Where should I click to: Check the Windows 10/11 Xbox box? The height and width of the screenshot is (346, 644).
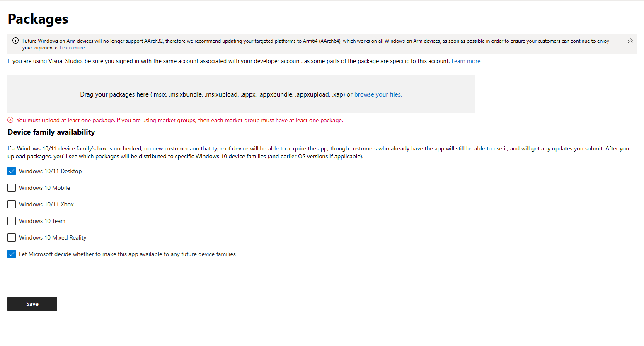(12, 204)
